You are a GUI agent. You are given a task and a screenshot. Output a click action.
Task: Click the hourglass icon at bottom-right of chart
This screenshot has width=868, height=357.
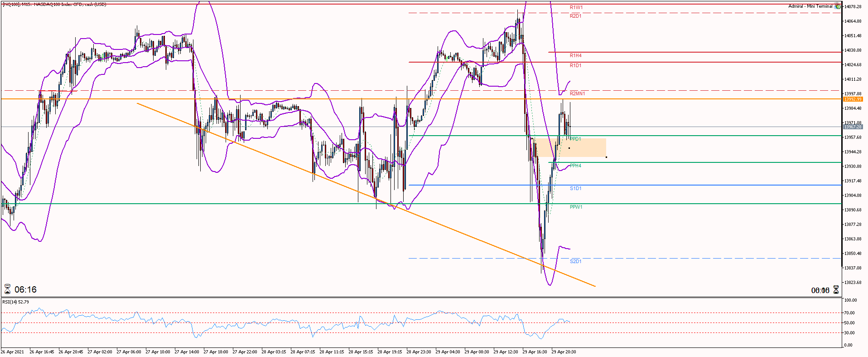click(836, 290)
